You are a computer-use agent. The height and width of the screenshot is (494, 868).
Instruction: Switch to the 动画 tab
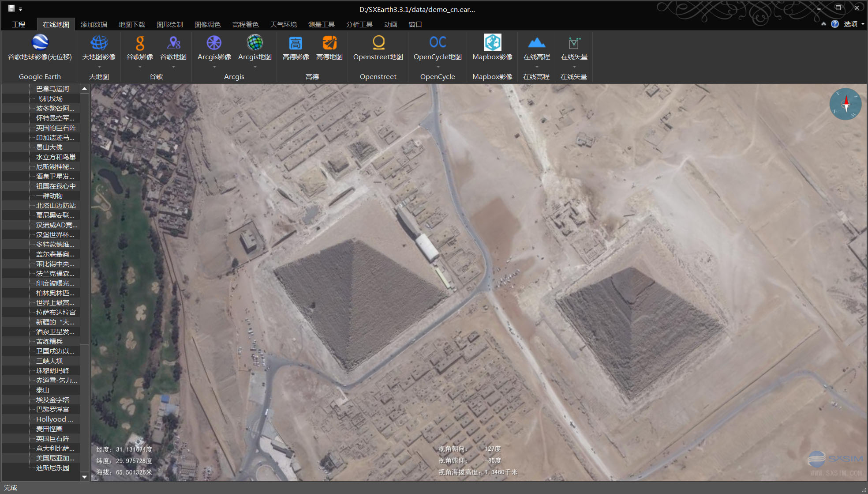(391, 24)
